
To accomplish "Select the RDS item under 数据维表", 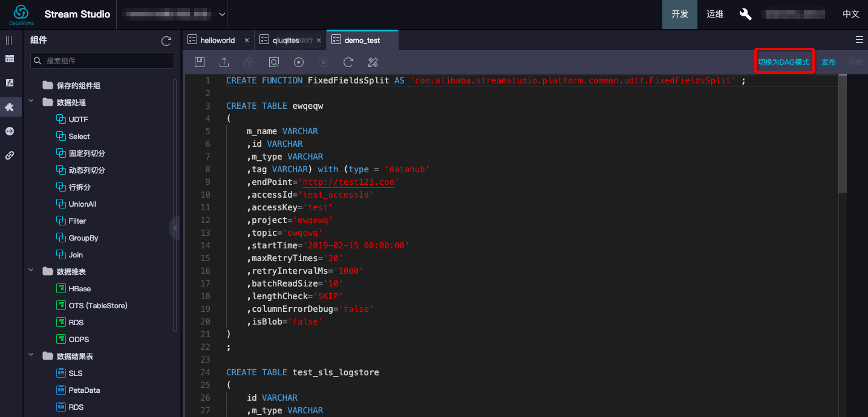I will pos(70,323).
